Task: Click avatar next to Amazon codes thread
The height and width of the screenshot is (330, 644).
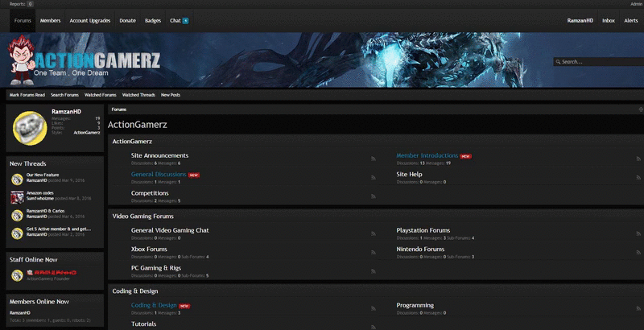Action: coord(17,197)
